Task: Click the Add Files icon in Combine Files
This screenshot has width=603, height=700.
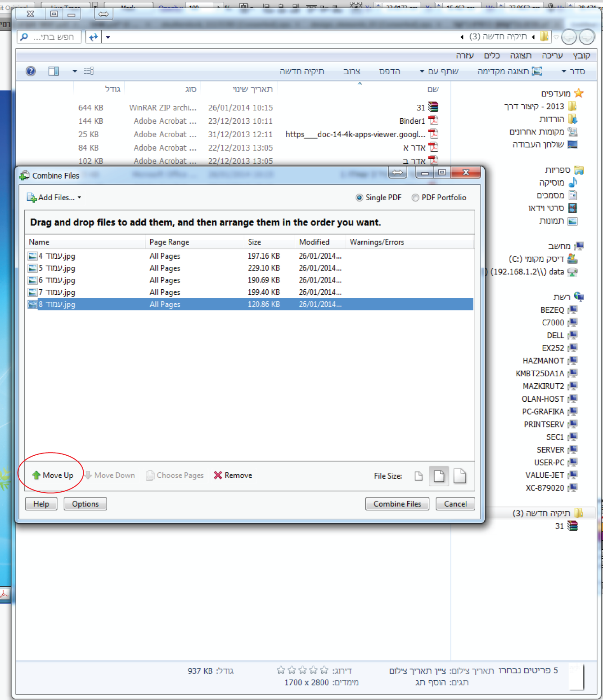Action: pos(31,197)
